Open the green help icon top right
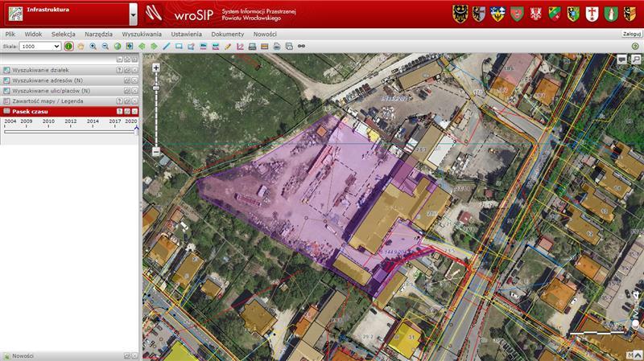Screen dimensions: 644x361 click(635, 47)
